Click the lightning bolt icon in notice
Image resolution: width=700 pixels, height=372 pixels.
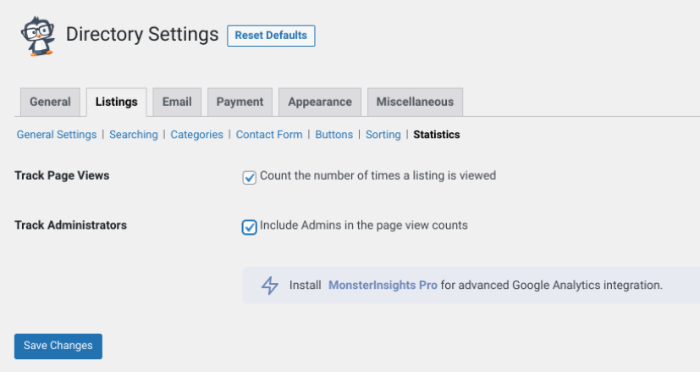(x=270, y=285)
